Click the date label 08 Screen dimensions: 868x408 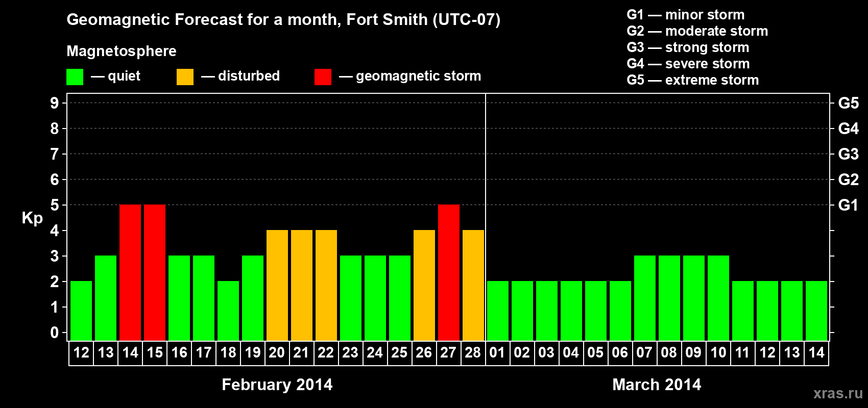coord(669,352)
